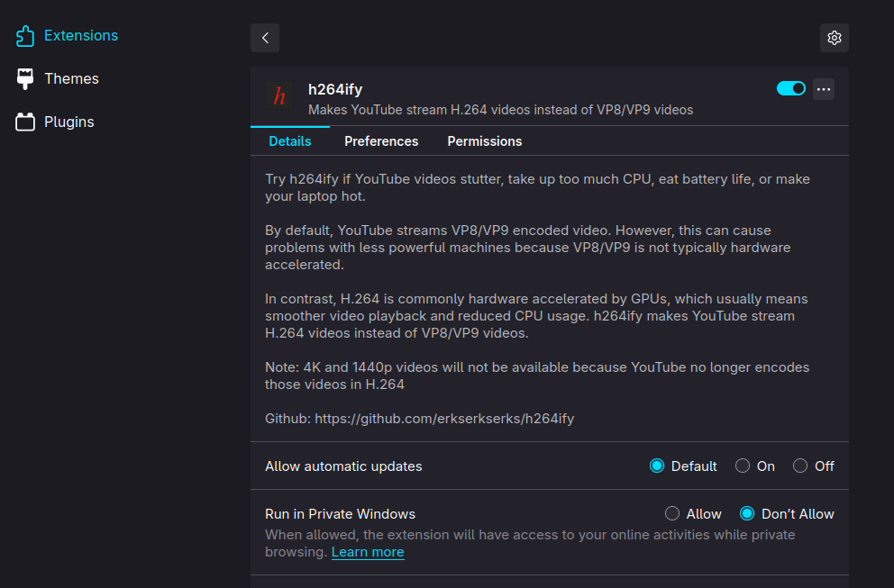This screenshot has height=588, width=894.
Task: Click the h264ify extension name heading
Action: click(335, 89)
